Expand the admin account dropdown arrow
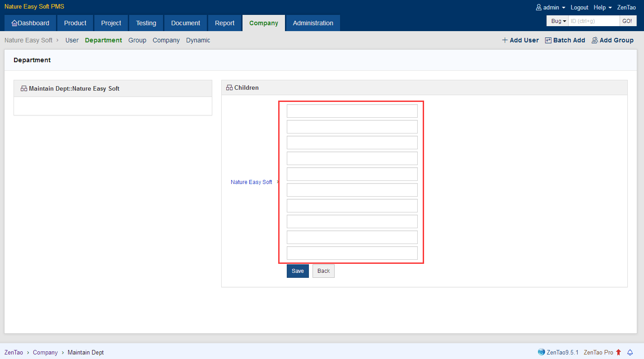The image size is (644, 359). click(x=564, y=8)
